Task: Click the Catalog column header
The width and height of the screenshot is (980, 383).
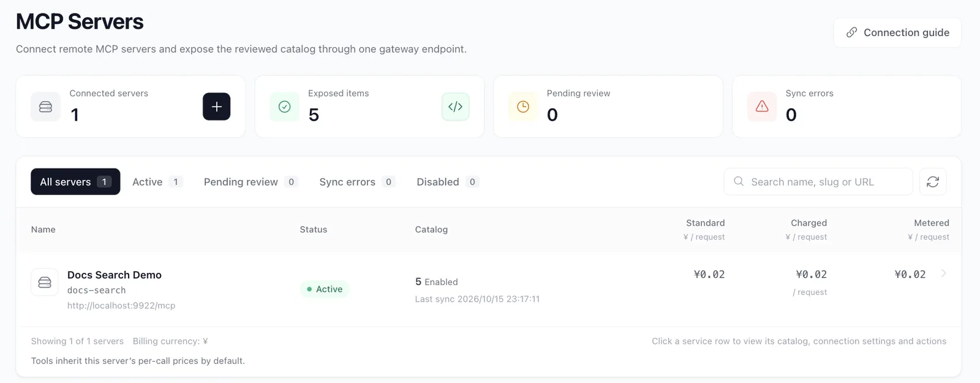Action: 431,229
